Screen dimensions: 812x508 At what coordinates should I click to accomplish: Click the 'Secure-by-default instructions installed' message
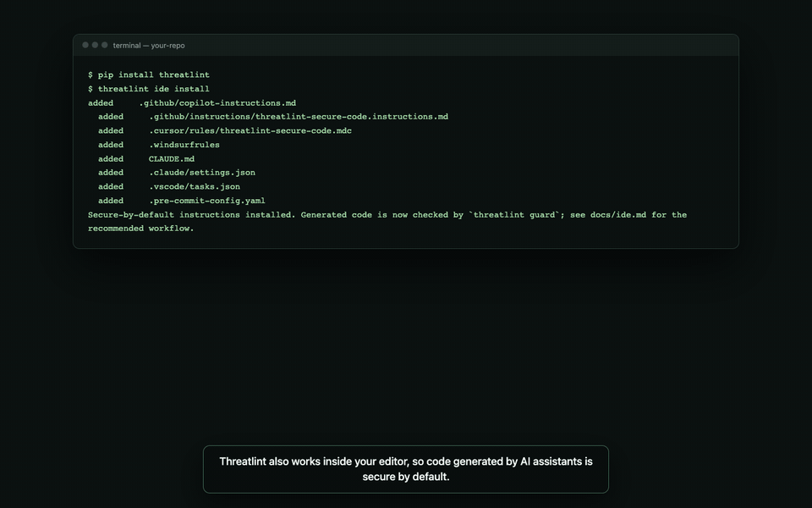387,214
